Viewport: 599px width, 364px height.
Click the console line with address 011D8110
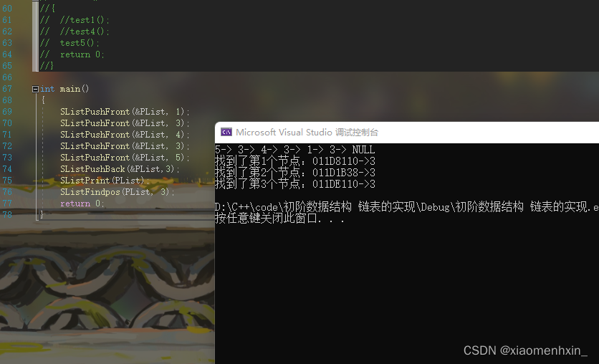tap(295, 161)
